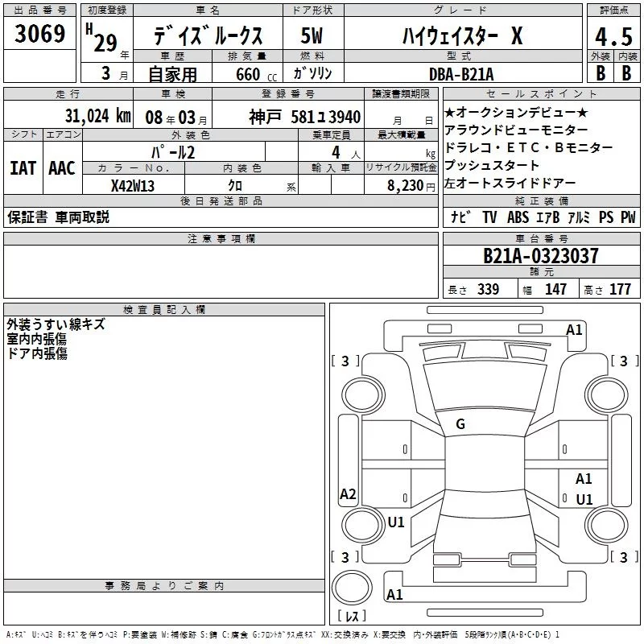Click the U1 dent mark beside A2
Image resolution: width=644 pixels, height=644 pixels.
[396, 522]
